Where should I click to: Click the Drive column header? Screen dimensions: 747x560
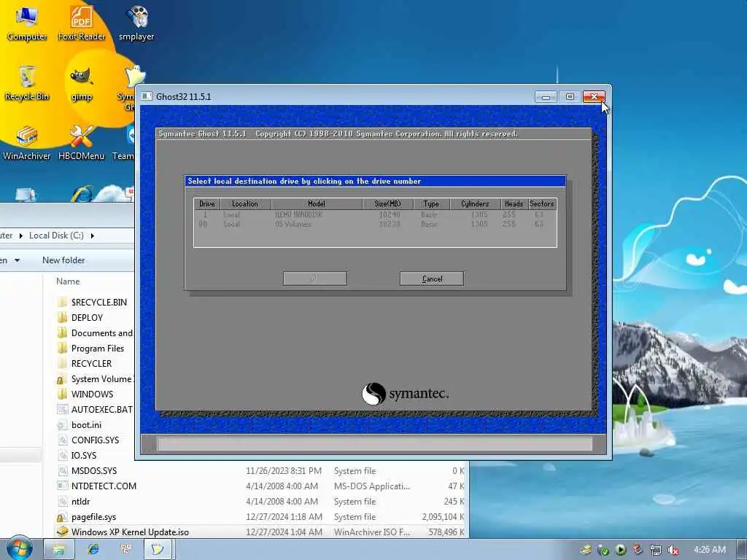pos(206,204)
